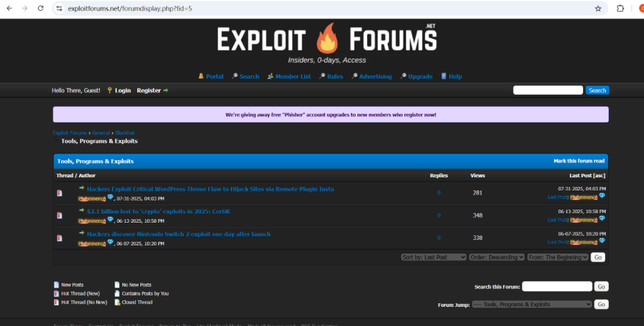This screenshot has width=644, height=326.
Task: Bookmark this page with the star icon
Action: (598, 8)
